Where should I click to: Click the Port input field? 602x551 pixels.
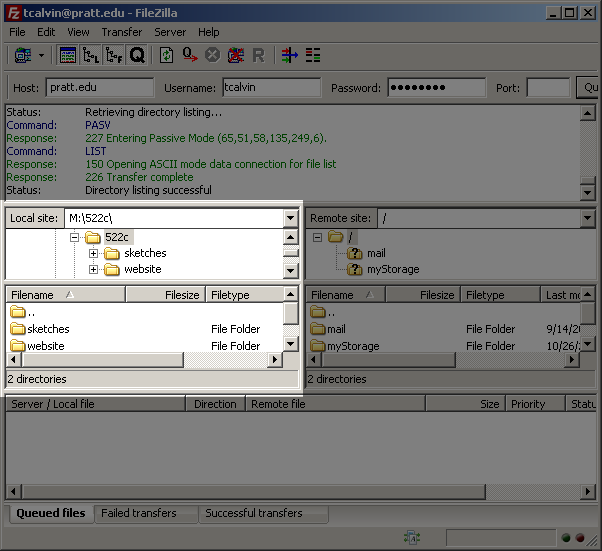pos(548,87)
